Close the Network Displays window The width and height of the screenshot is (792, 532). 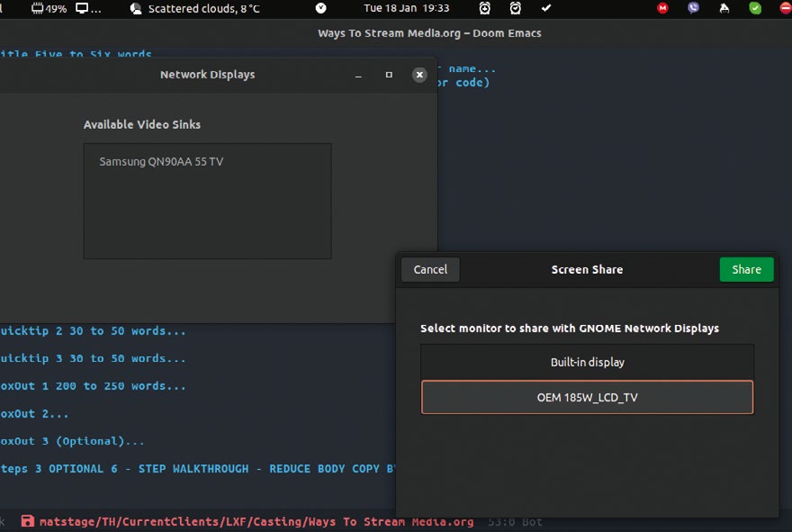[419, 75]
